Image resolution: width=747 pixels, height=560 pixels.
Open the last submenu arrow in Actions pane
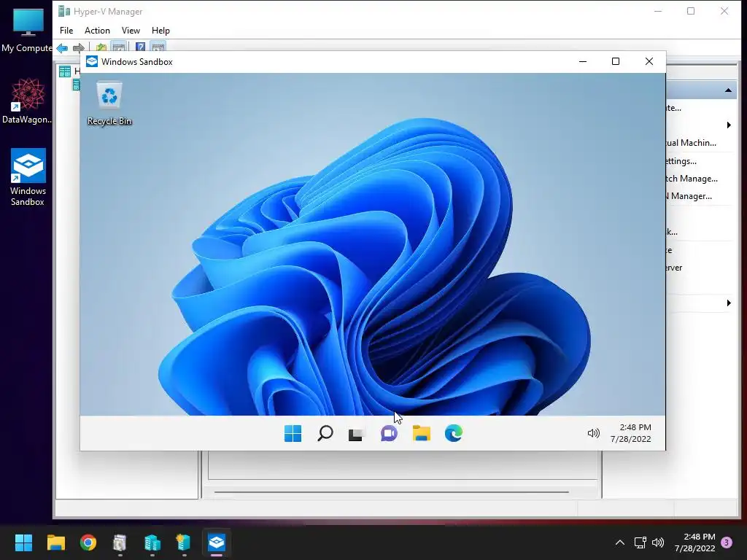(729, 303)
